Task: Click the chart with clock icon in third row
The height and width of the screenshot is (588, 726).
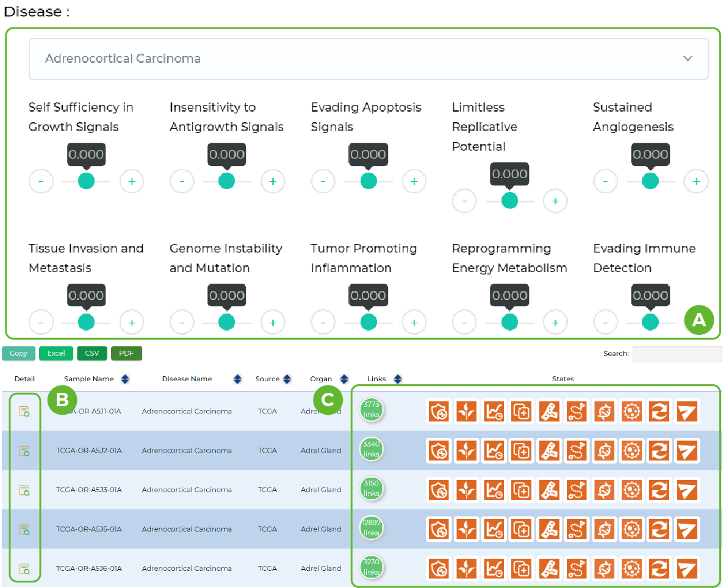Action: tap(494, 490)
